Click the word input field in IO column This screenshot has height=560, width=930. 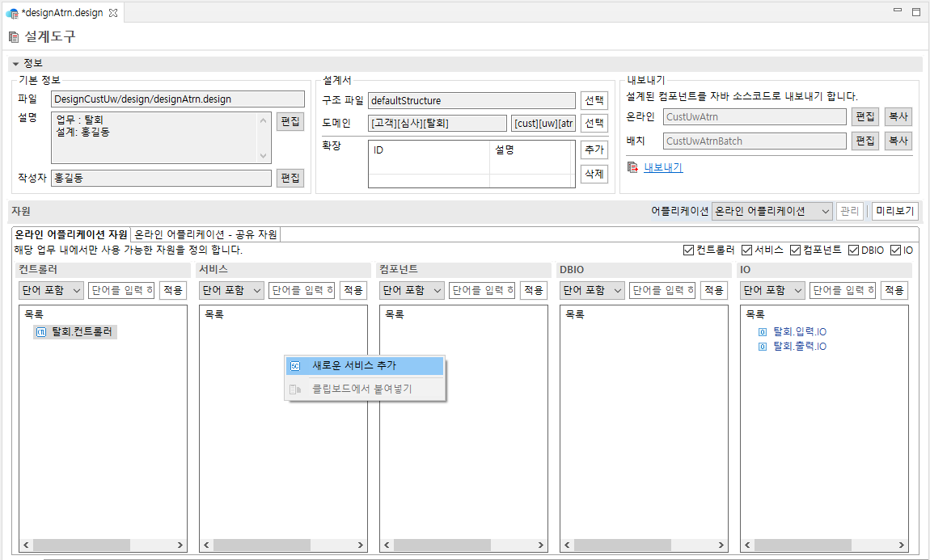tap(844, 290)
